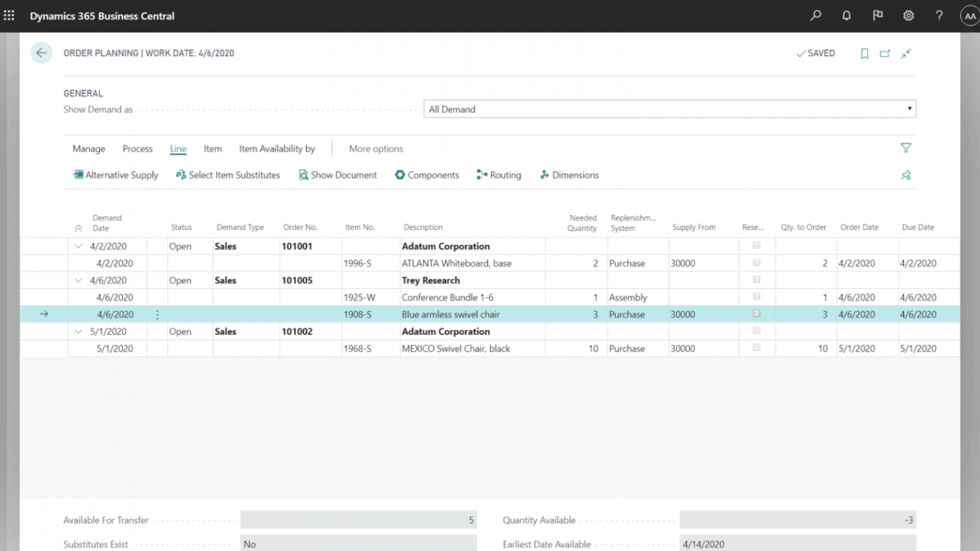The height and width of the screenshot is (551, 980).
Task: Open the Alternative Supply tool
Action: (115, 175)
